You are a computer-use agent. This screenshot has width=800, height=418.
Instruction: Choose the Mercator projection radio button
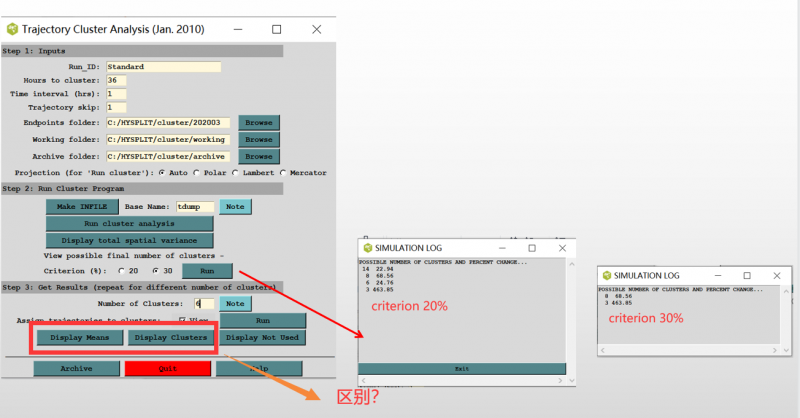[283, 173]
